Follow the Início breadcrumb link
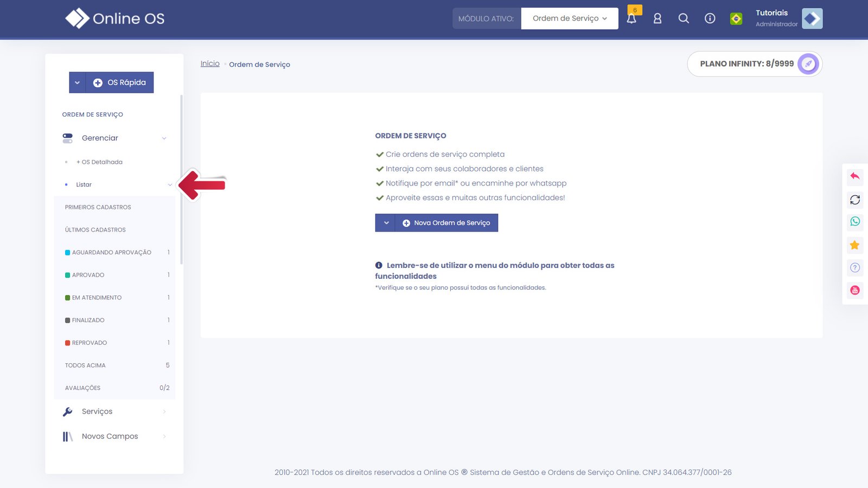 210,63
